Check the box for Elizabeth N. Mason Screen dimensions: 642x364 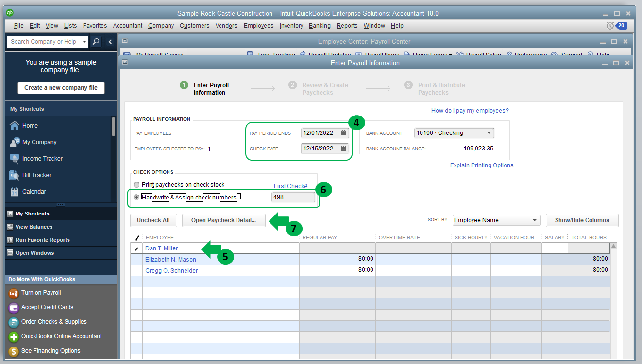pos(136,260)
